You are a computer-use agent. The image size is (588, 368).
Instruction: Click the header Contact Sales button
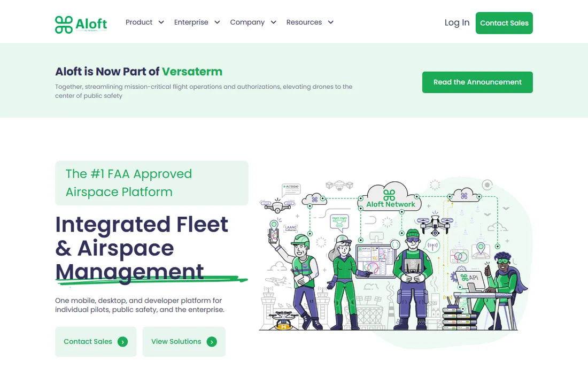point(504,23)
